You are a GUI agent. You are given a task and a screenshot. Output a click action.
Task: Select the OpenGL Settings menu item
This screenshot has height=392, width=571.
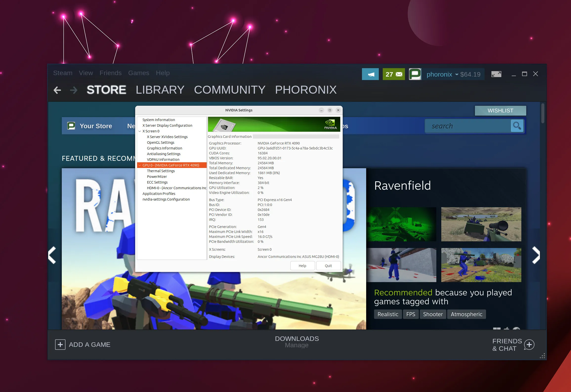pyautogui.click(x=161, y=142)
